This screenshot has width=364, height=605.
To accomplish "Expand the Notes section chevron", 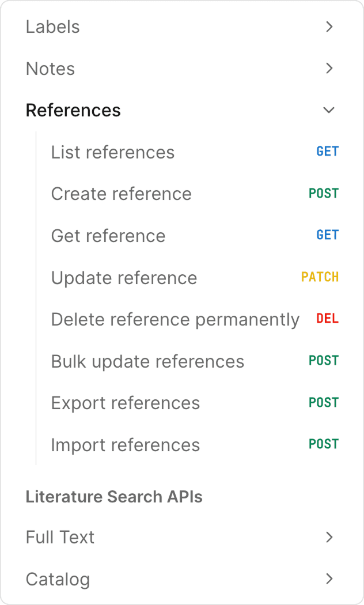I will (329, 69).
